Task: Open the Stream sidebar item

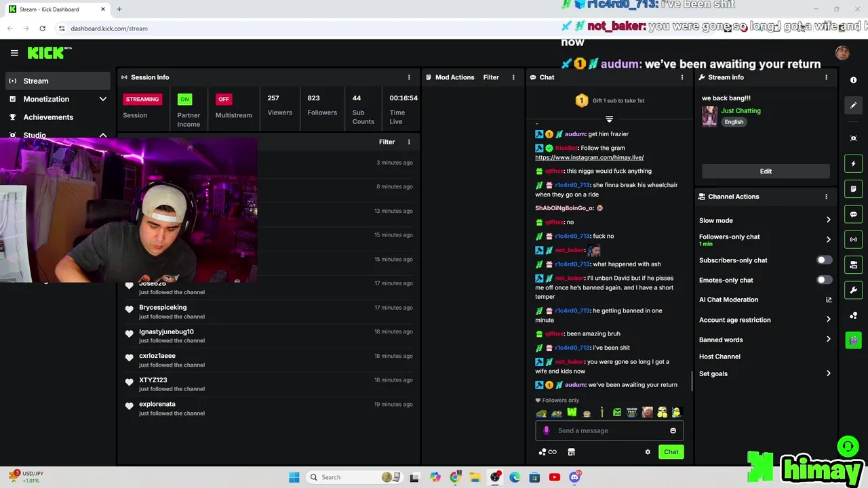Action: tap(58, 81)
